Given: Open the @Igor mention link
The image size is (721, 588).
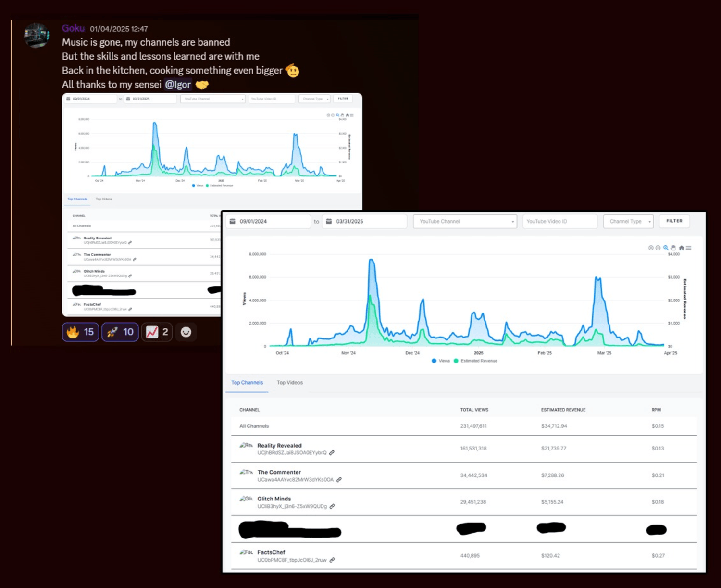Looking at the screenshot, I should point(178,85).
